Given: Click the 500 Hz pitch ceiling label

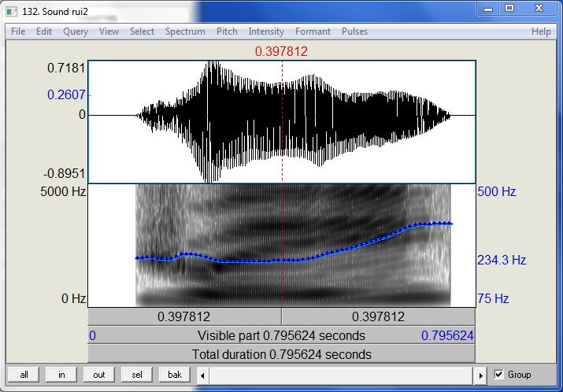Looking at the screenshot, I should point(497,192).
